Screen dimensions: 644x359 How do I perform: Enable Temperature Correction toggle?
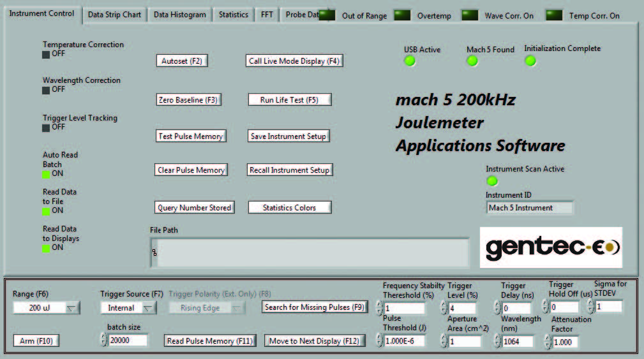[46, 55]
